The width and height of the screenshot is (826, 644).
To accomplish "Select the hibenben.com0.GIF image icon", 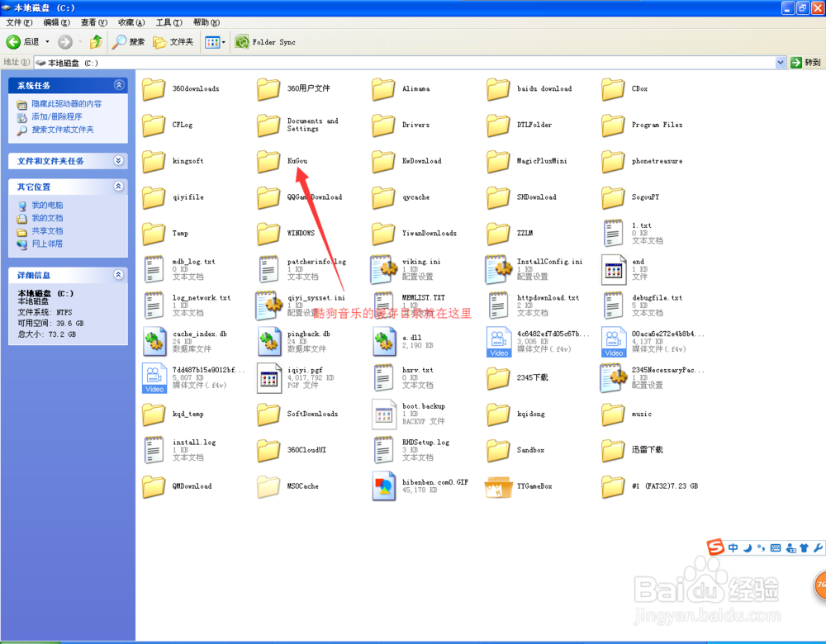I will pos(384,486).
